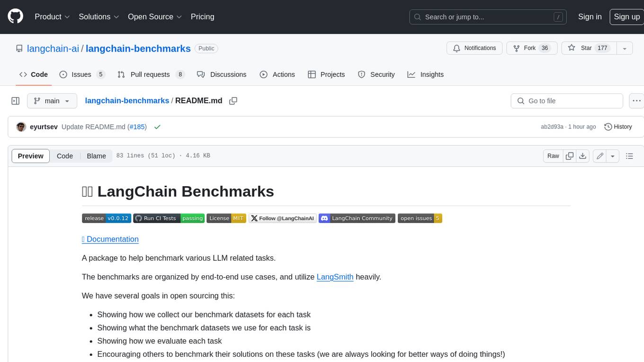Fork the repository
The image size is (644, 362).
pyautogui.click(x=532, y=48)
